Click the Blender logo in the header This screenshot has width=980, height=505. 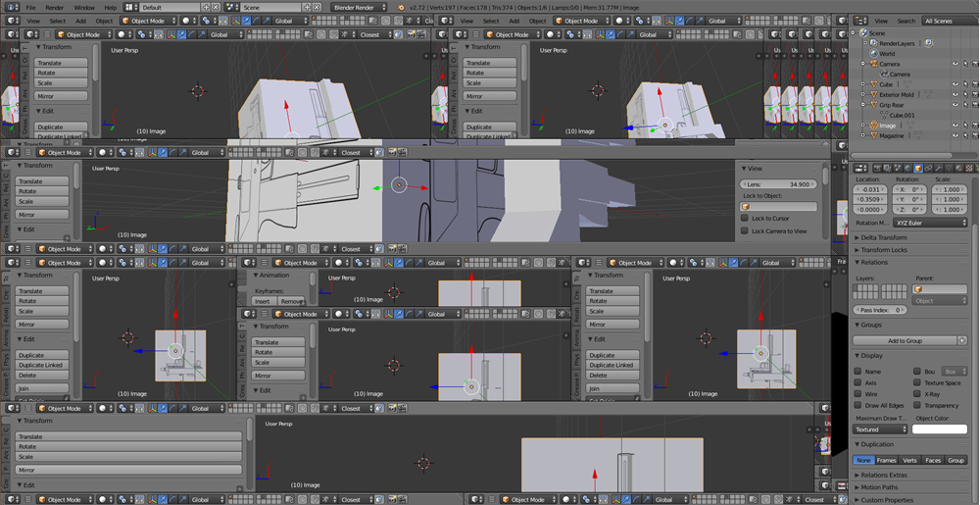401,7
